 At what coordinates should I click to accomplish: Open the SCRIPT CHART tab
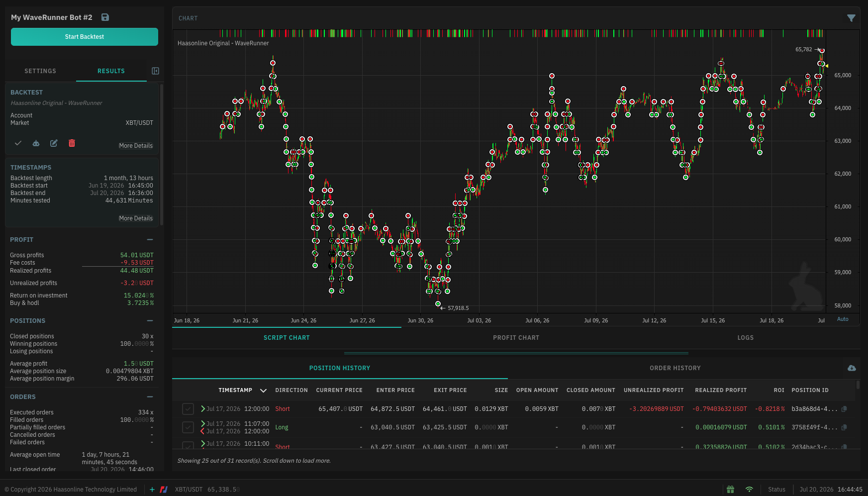pos(287,338)
